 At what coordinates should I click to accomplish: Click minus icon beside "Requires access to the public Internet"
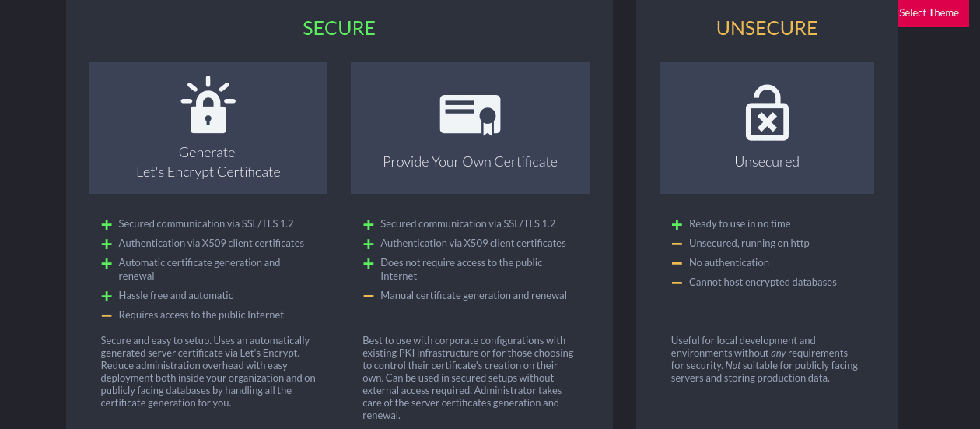pos(107,315)
